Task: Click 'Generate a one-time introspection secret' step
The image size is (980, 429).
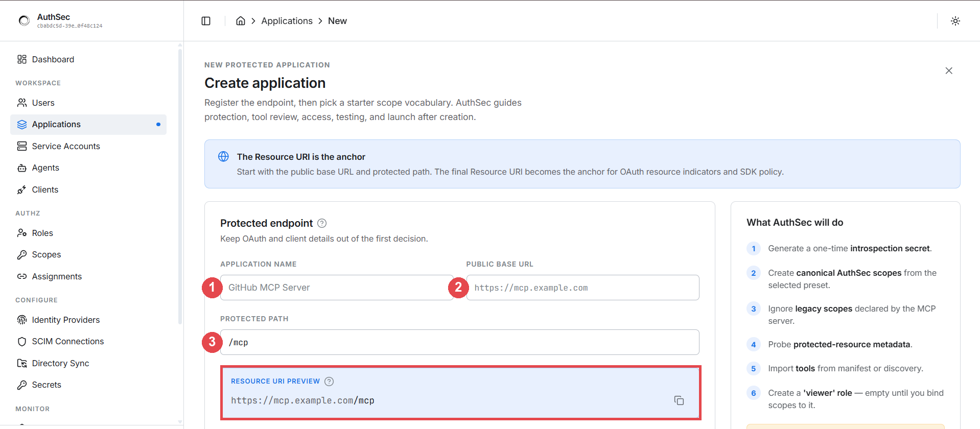Action: click(850, 248)
